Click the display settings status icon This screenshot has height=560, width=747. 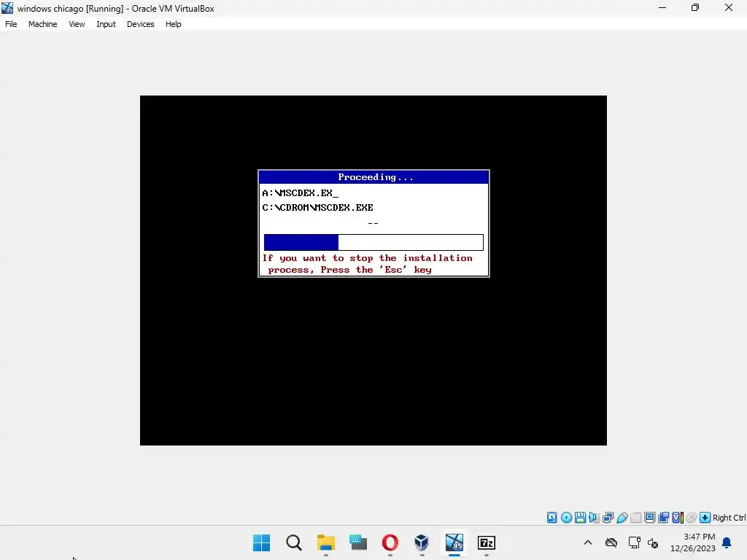pos(649,518)
